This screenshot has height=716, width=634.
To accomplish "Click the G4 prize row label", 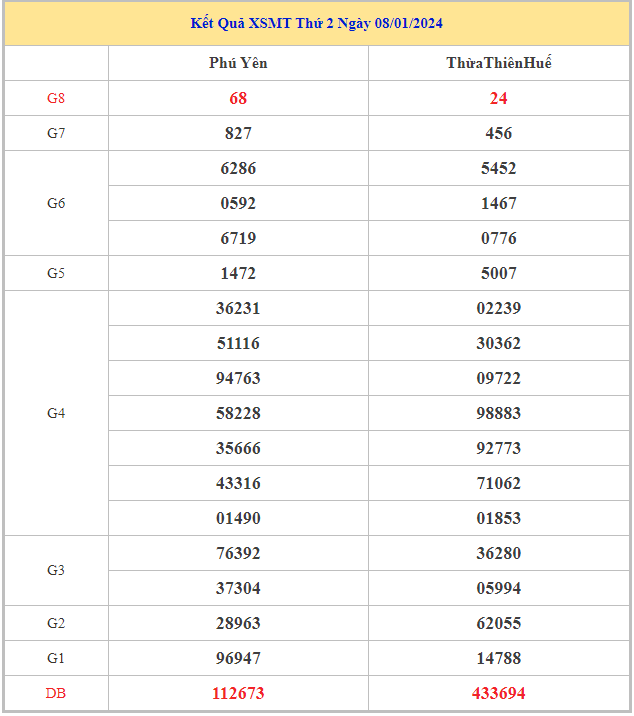I will tap(56, 413).
